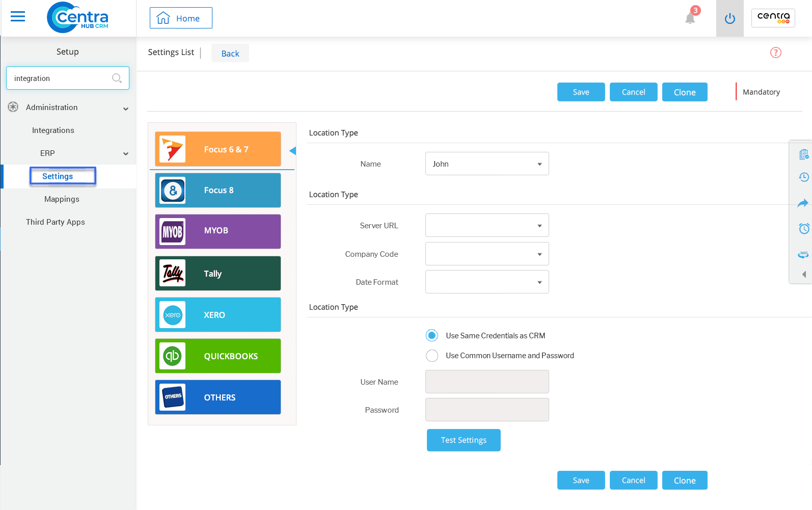Open the hamburger navigation menu
The image size is (812, 510).
(x=18, y=17)
